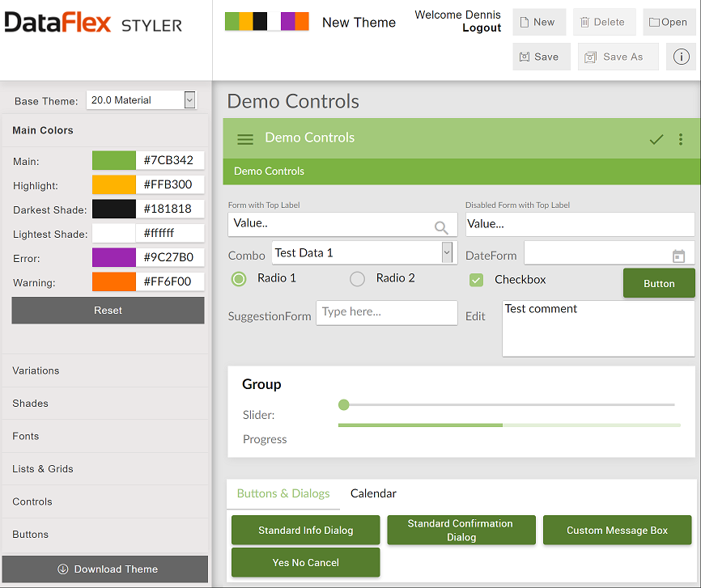The image size is (701, 588).
Task: Click the Save As button
Action: 618,57
